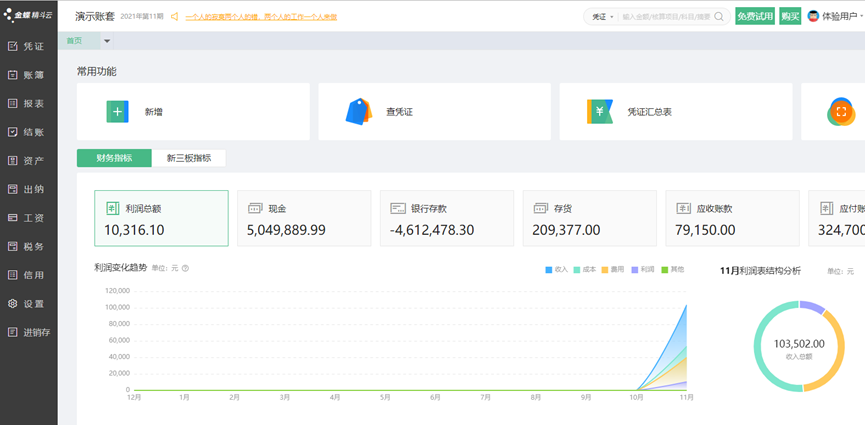Open the 信用 sidebar icon
Image resolution: width=865 pixels, height=425 pixels.
[13, 275]
